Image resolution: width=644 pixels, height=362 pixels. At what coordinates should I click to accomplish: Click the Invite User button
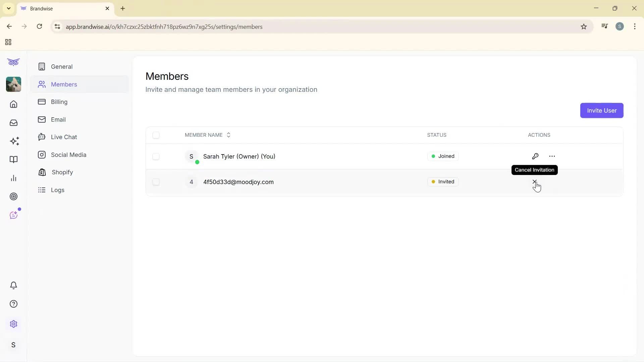click(601, 111)
